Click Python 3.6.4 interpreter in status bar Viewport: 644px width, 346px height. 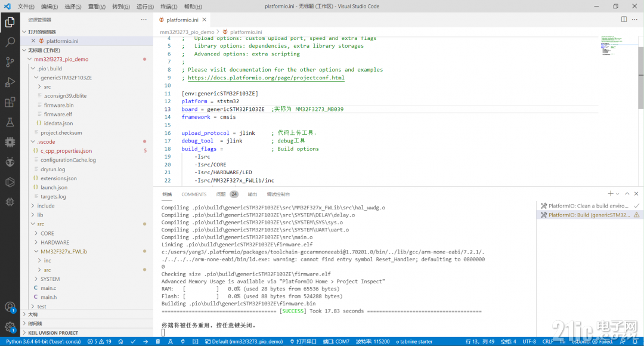[x=43, y=341]
